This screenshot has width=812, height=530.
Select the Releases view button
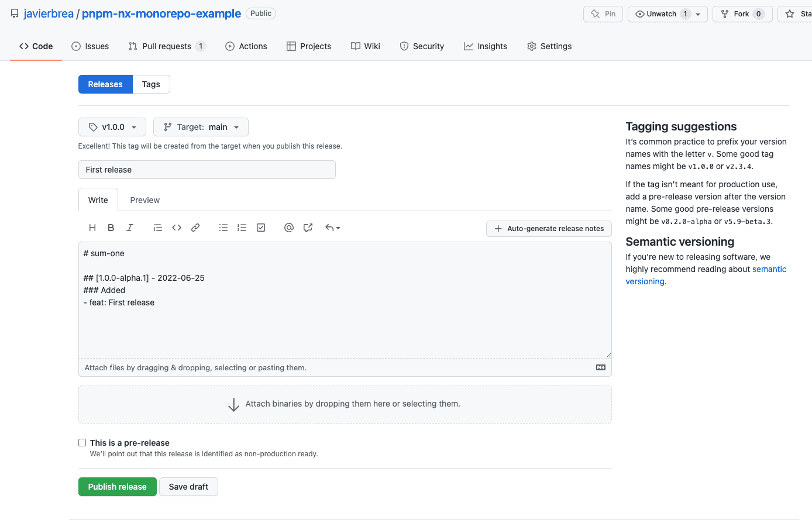(x=105, y=84)
